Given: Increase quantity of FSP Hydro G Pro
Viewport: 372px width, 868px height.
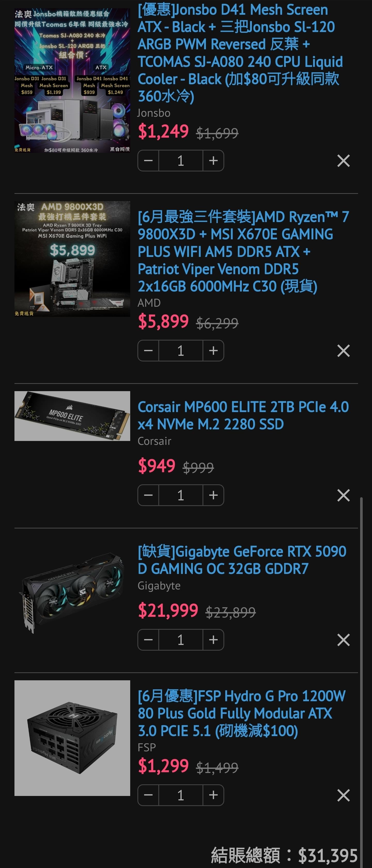Looking at the screenshot, I should 213,795.
